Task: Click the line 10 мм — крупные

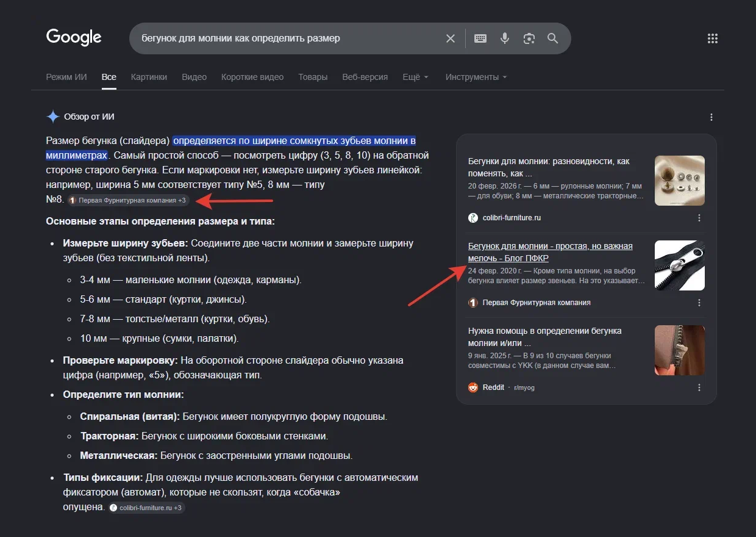Action: click(159, 338)
